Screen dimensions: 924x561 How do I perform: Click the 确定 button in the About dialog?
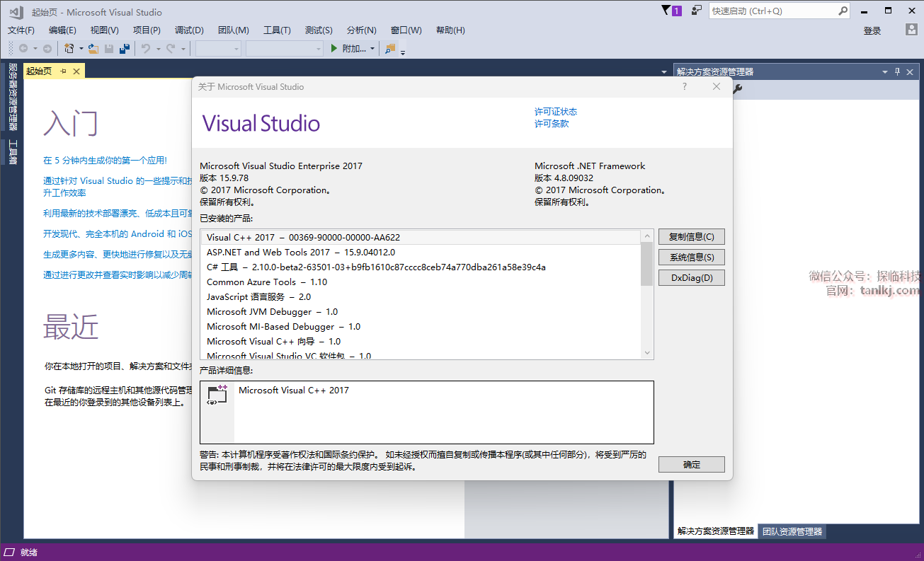pos(691,464)
